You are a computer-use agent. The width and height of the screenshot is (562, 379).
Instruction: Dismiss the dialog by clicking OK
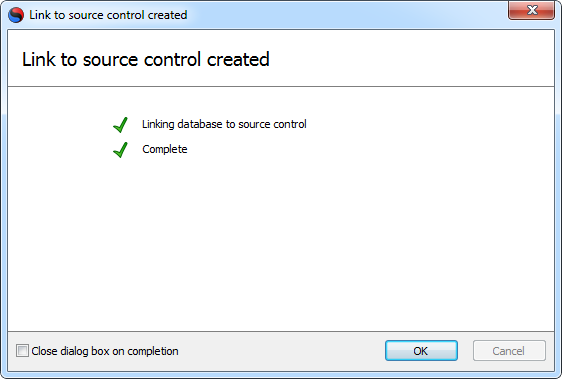point(421,351)
